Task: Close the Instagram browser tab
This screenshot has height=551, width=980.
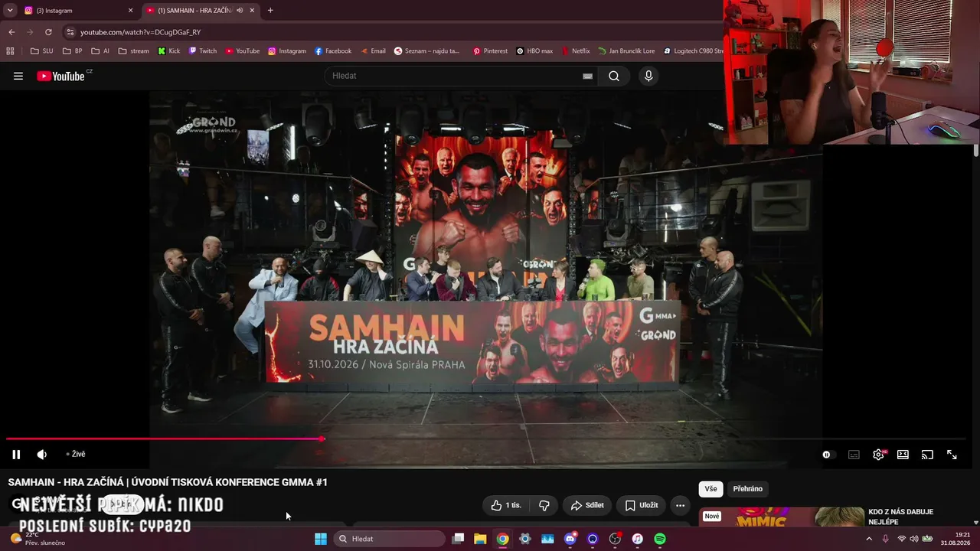Action: click(x=130, y=11)
